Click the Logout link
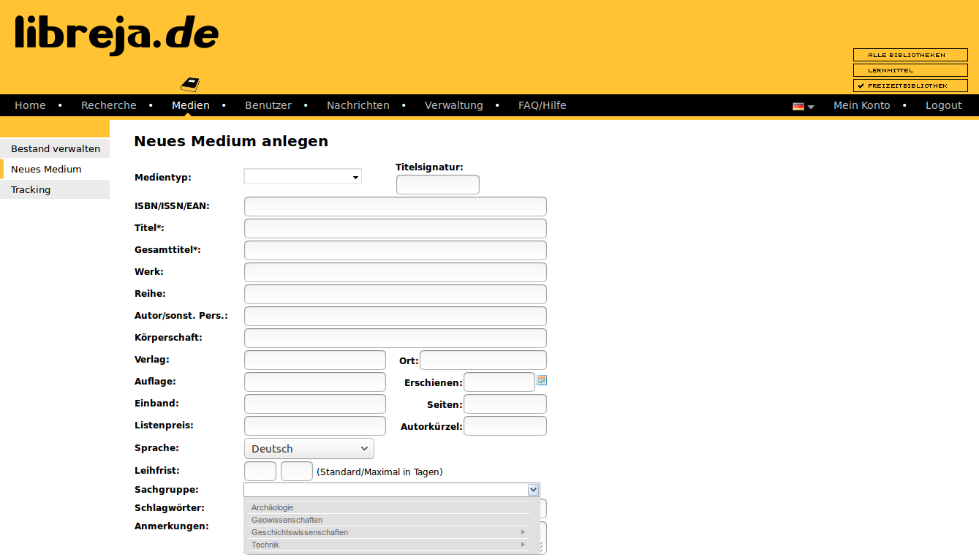979x560 pixels. tap(943, 105)
